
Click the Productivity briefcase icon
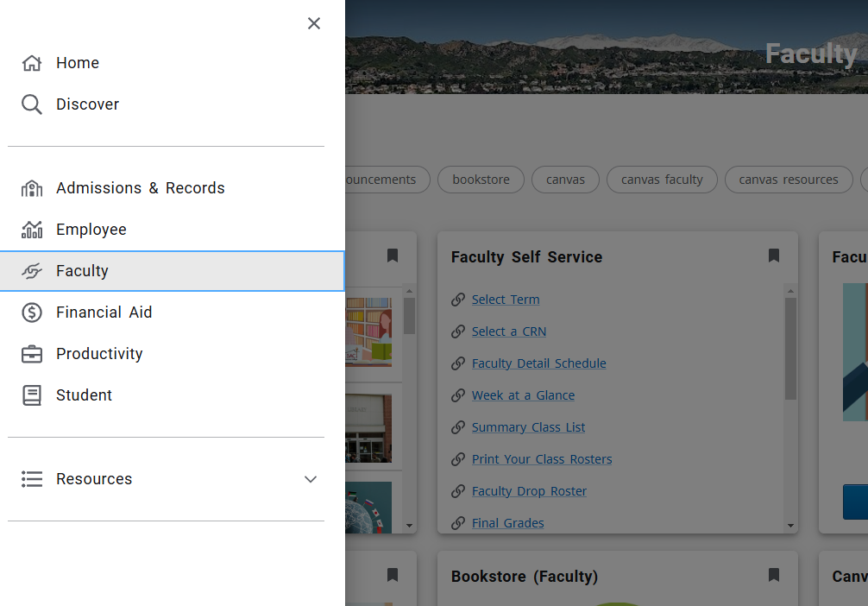pyautogui.click(x=32, y=354)
